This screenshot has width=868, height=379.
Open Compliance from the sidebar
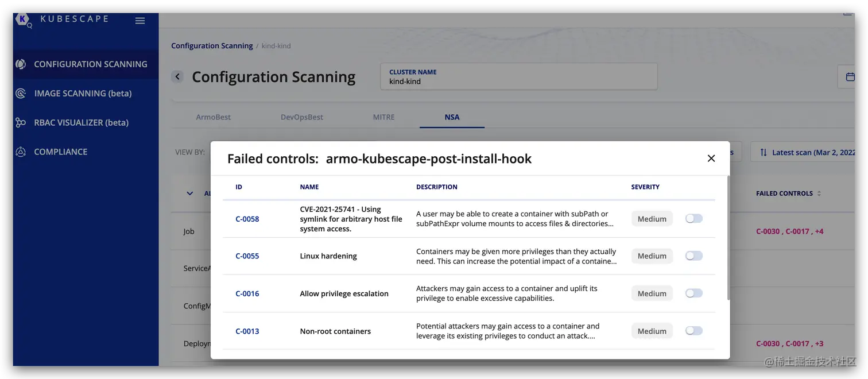tap(86, 152)
